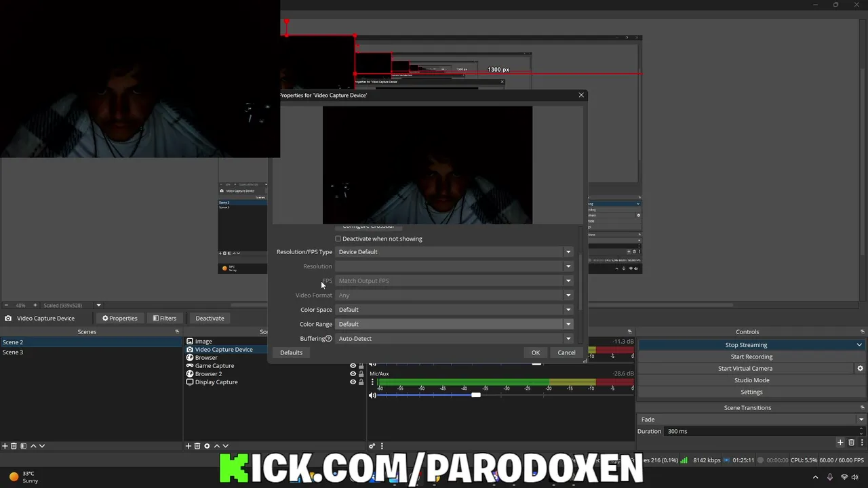Select Game Capture source
868x488 pixels.
[x=214, y=366]
